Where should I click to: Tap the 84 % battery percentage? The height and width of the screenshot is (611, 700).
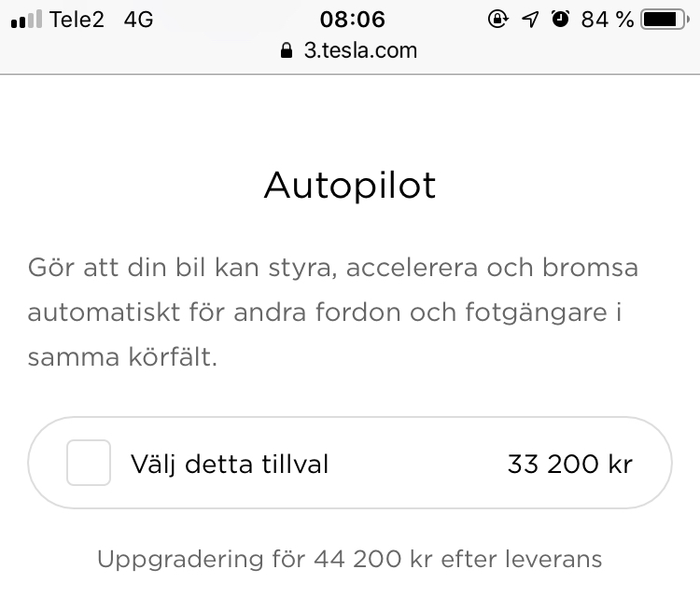608,20
